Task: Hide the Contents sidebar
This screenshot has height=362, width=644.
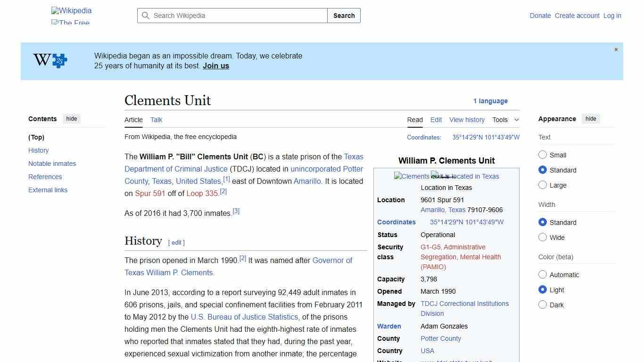Action: point(71,118)
